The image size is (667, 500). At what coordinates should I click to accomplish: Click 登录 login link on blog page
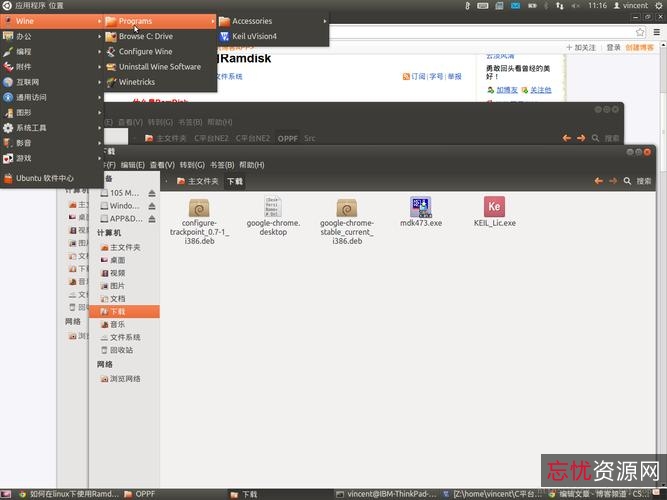coord(613,47)
